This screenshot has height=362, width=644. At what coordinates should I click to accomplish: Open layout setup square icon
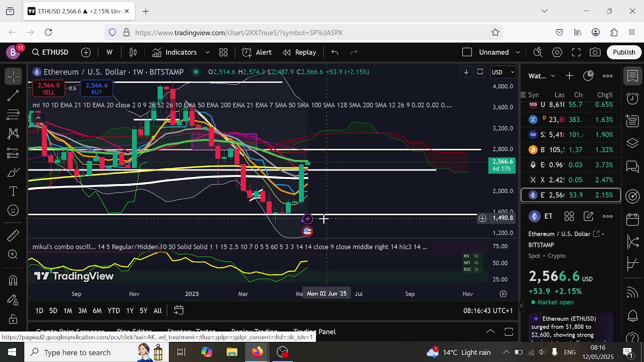point(467,52)
